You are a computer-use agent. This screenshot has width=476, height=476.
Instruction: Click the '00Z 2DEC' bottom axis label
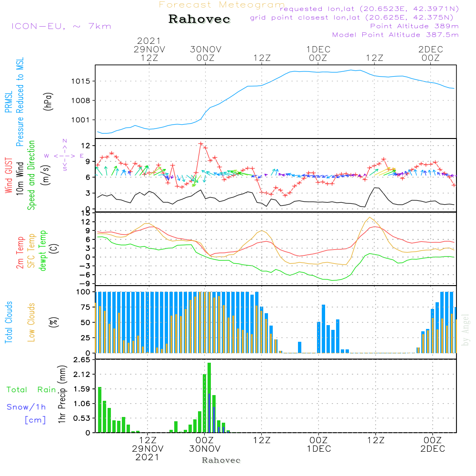tap(433, 445)
